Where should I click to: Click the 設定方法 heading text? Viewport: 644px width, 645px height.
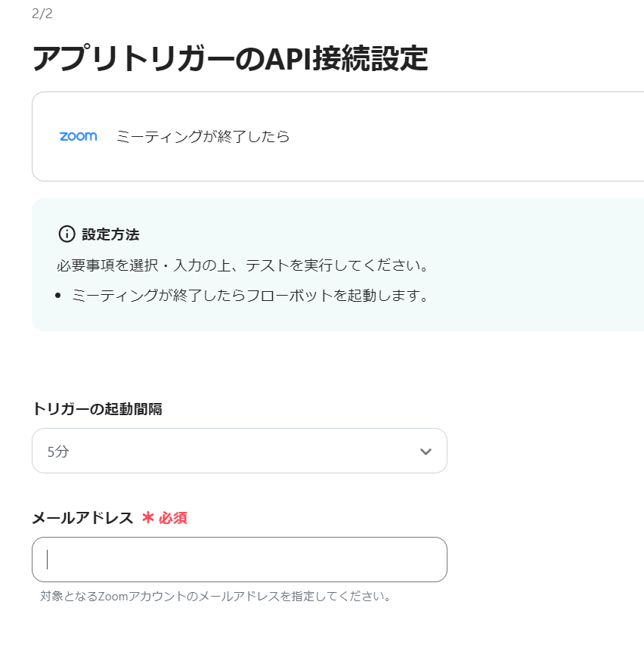(x=110, y=234)
